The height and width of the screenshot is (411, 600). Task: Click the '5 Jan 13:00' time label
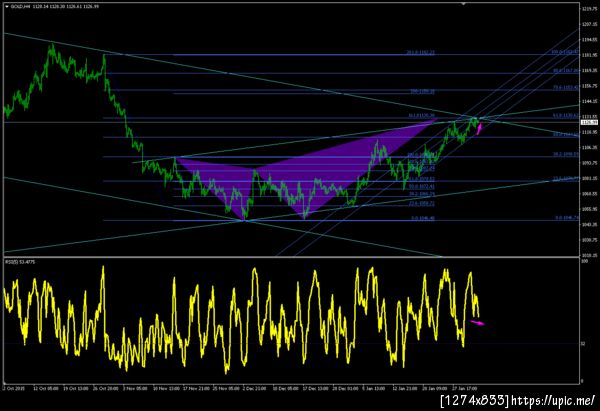373,388
